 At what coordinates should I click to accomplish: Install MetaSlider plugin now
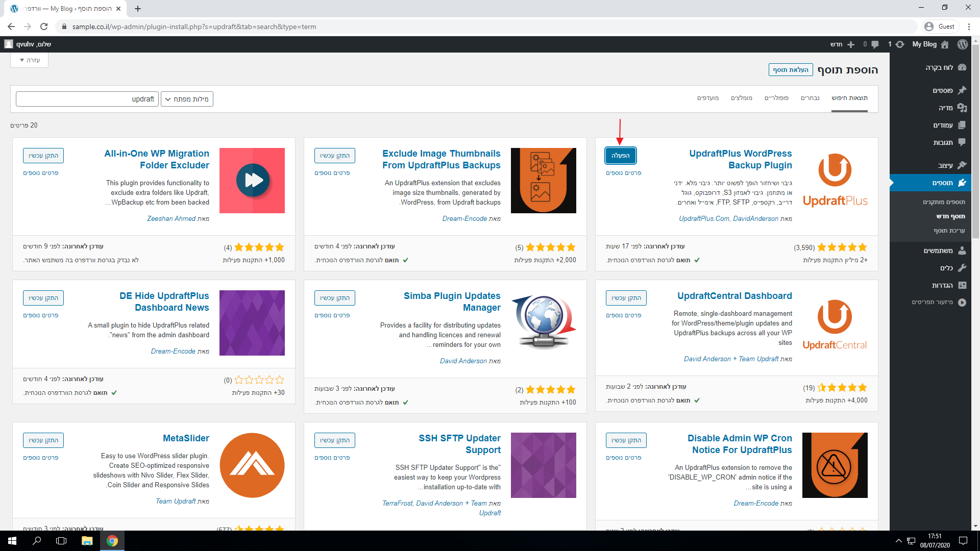click(43, 440)
